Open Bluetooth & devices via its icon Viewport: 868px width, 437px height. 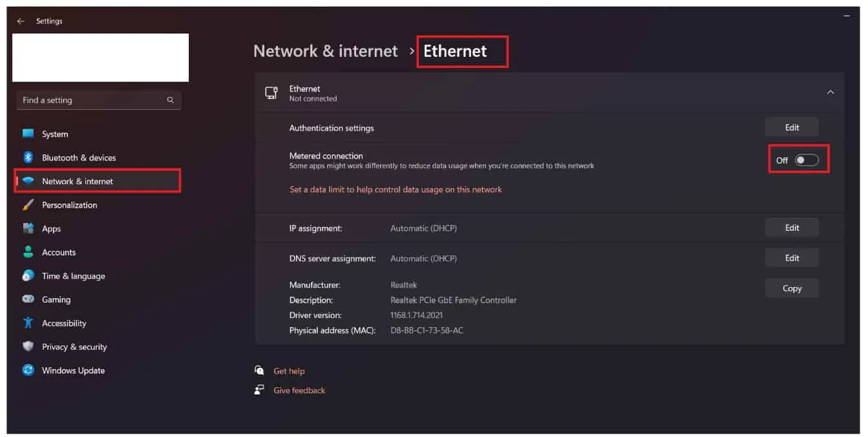tap(28, 157)
